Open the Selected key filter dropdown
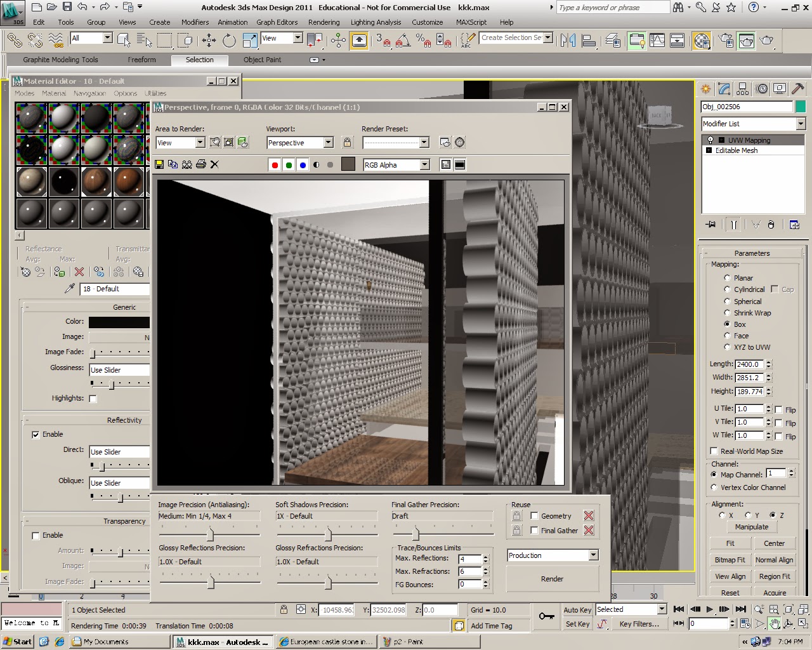812x650 pixels. pyautogui.click(x=662, y=609)
